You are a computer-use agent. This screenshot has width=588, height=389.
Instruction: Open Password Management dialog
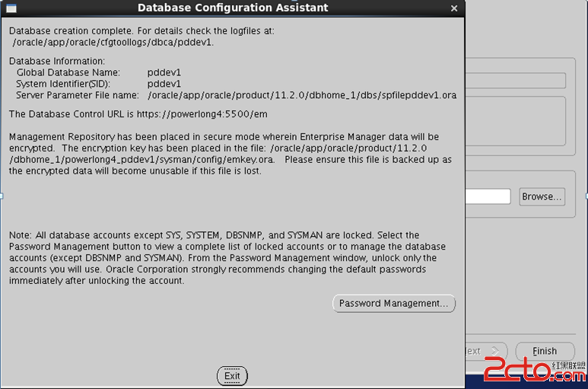click(394, 304)
